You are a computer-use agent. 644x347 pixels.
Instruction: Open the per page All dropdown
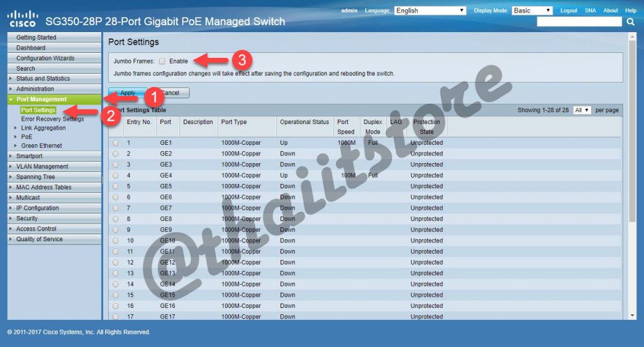tap(582, 110)
